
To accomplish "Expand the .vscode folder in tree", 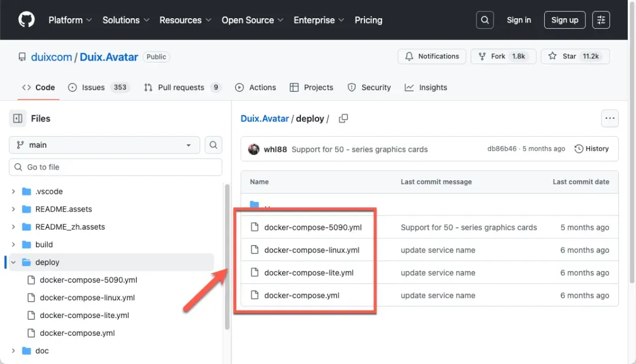I will pyautogui.click(x=14, y=191).
